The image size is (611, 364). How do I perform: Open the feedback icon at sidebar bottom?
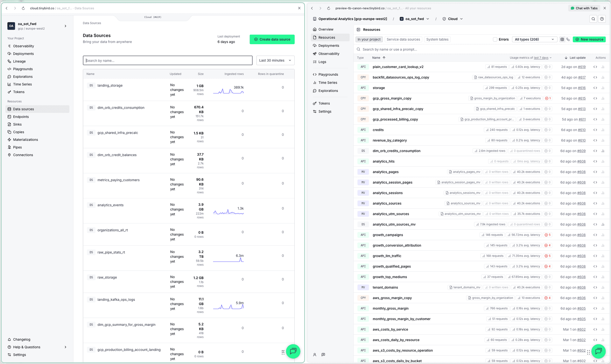click(323, 355)
